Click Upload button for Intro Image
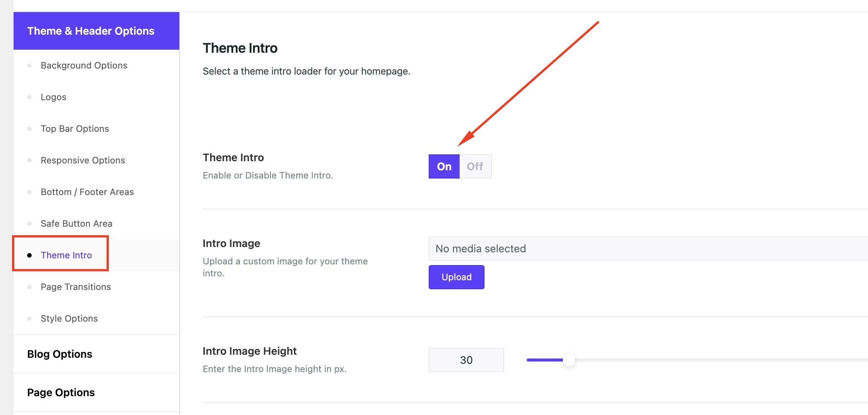The image size is (868, 415). (457, 277)
